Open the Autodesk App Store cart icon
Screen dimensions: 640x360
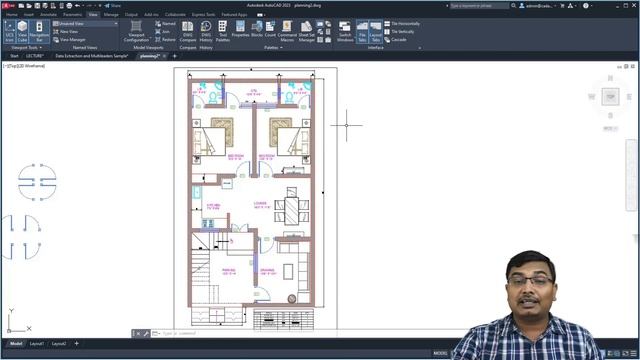click(x=562, y=6)
